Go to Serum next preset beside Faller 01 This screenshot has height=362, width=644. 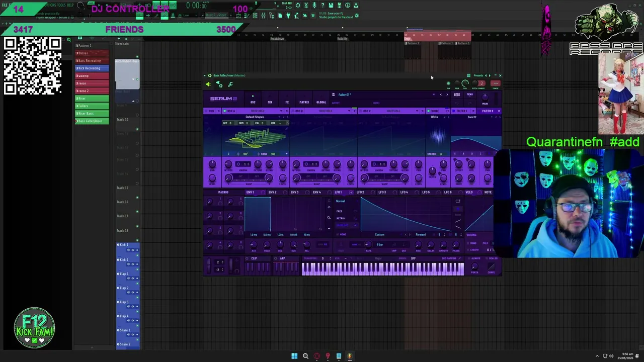click(447, 95)
